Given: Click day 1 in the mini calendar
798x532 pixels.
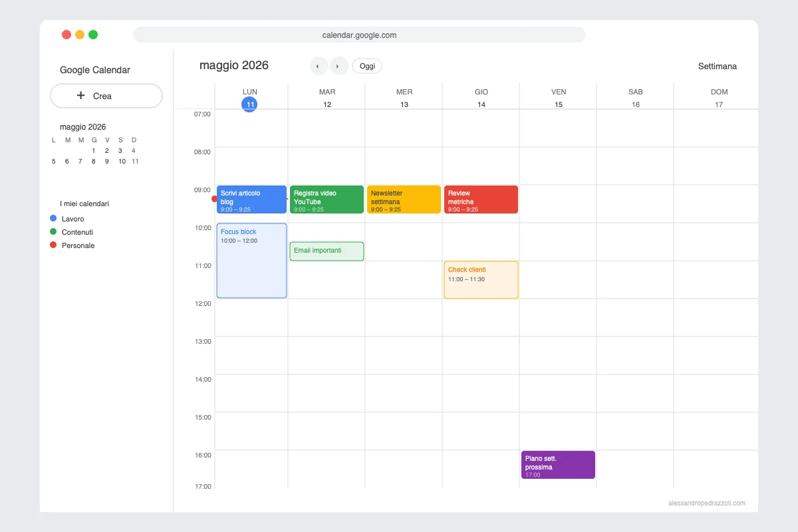Looking at the screenshot, I should coord(94,150).
